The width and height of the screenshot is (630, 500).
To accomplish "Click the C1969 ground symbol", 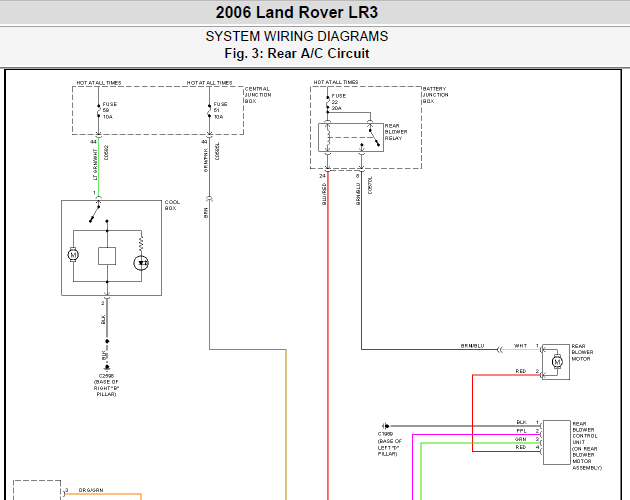I will tap(385, 426).
